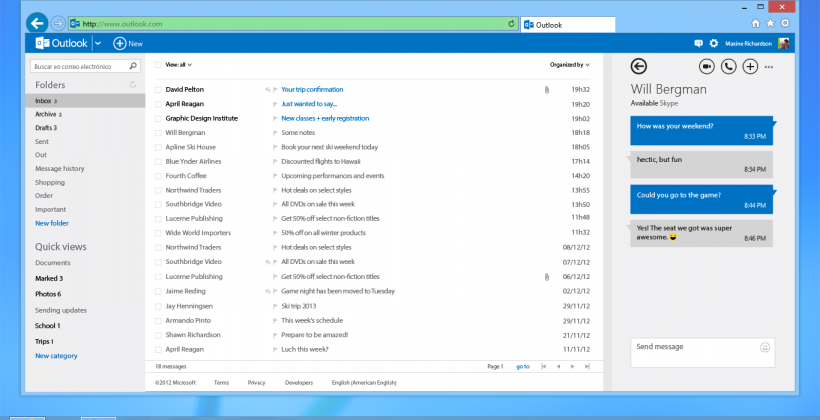
Task: Open Outlook settings gear in the header
Action: 713,43
